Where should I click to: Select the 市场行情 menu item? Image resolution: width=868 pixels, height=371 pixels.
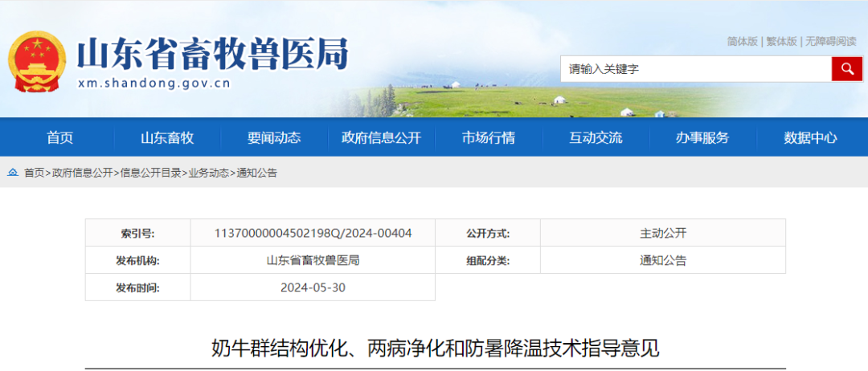(x=489, y=137)
